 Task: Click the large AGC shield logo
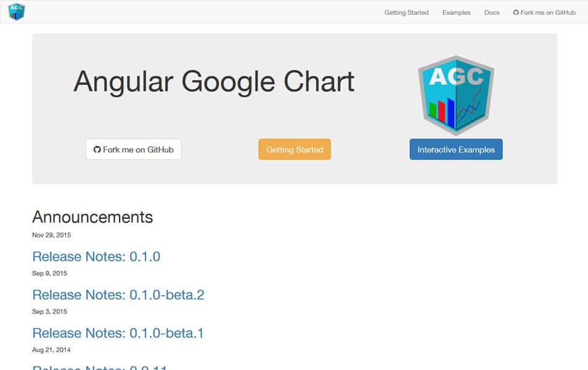[456, 96]
